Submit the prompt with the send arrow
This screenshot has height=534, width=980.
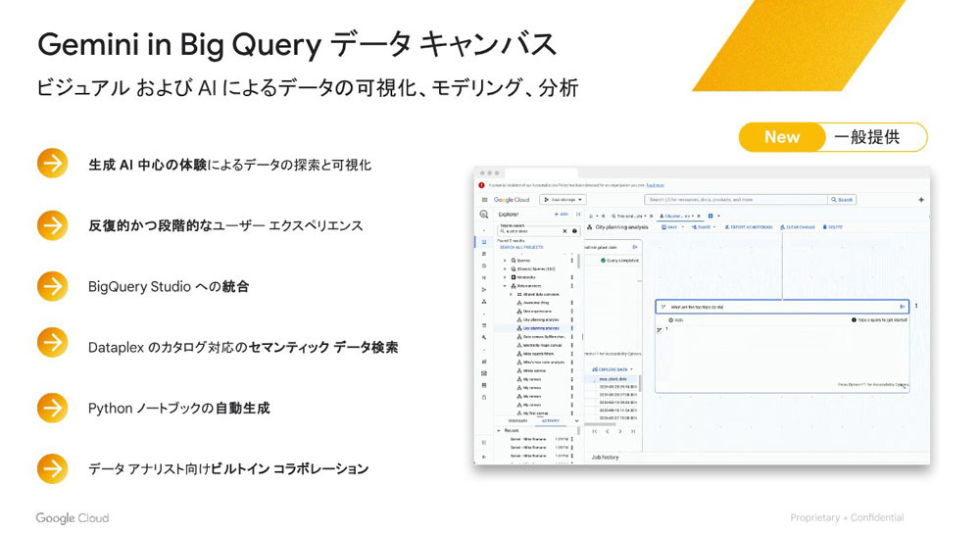point(902,308)
